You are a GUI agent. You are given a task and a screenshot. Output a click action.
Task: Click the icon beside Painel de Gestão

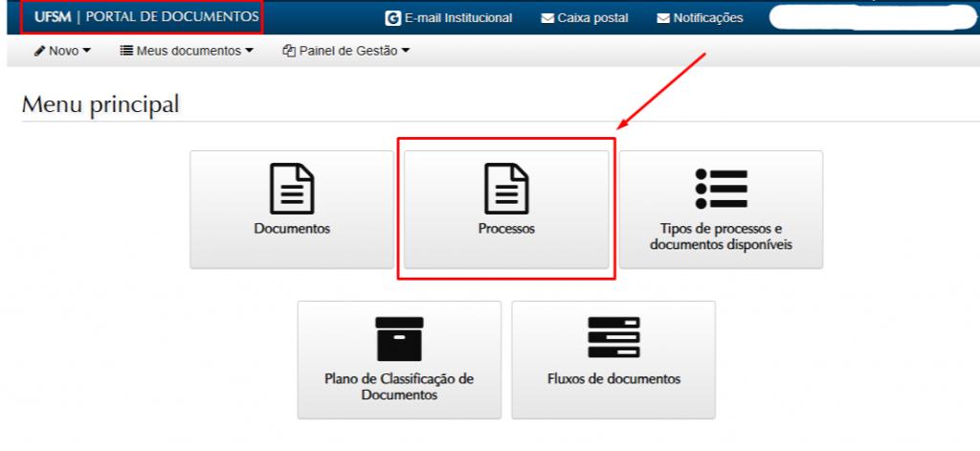289,51
